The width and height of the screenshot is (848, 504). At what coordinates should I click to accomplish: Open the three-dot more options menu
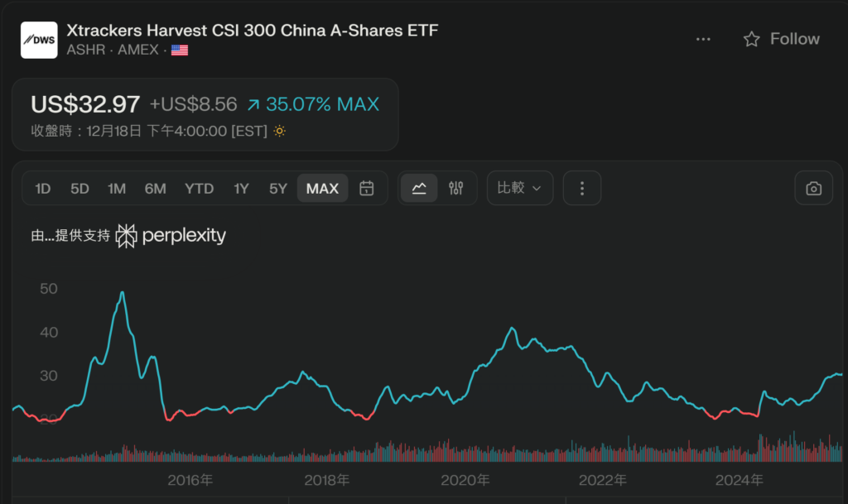[x=703, y=39]
